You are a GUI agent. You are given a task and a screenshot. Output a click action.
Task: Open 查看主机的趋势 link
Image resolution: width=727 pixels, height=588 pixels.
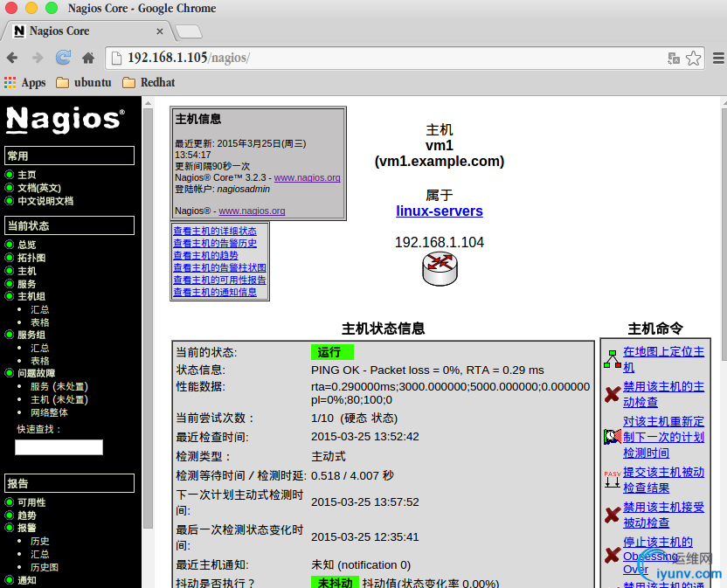[x=205, y=255]
